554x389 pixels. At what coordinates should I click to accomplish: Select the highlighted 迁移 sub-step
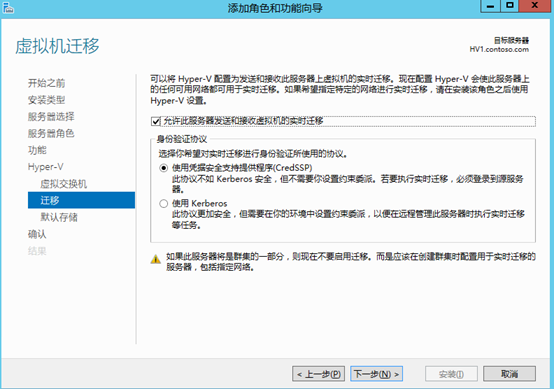pos(81,200)
